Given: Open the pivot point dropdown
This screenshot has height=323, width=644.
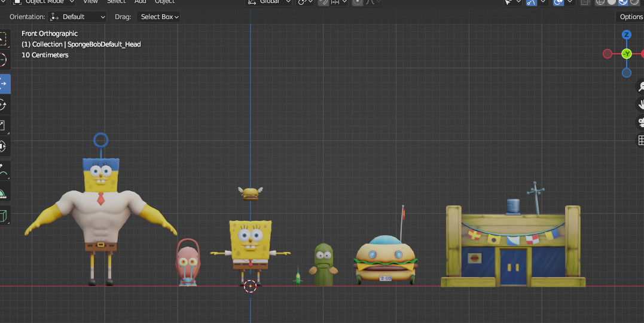Looking at the screenshot, I should [x=305, y=2].
